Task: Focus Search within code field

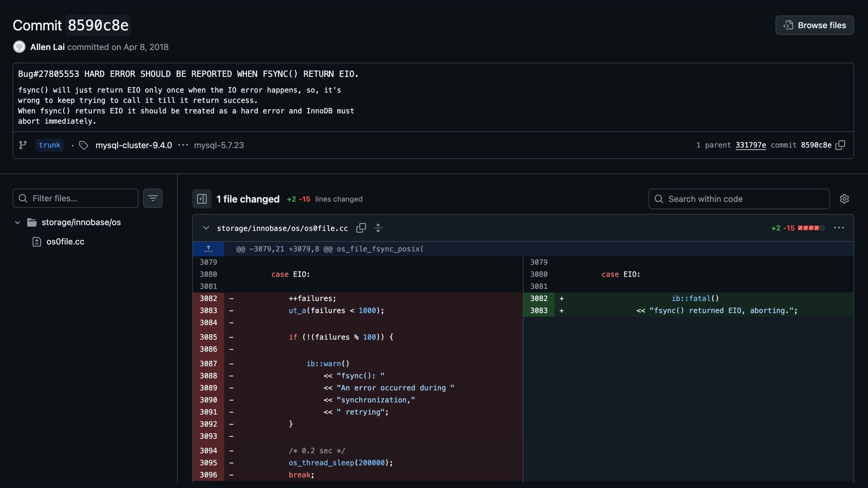Action: tap(739, 199)
